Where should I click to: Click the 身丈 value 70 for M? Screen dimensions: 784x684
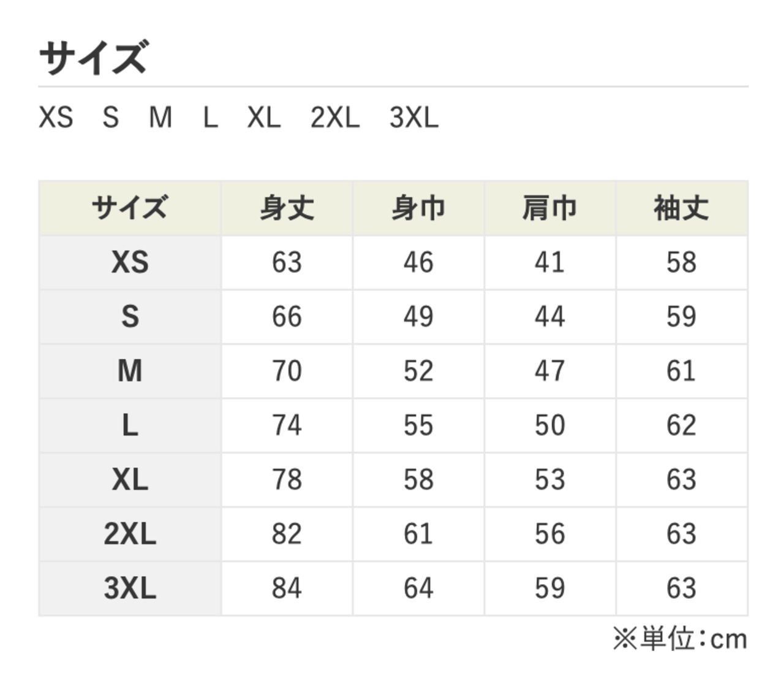coord(287,371)
